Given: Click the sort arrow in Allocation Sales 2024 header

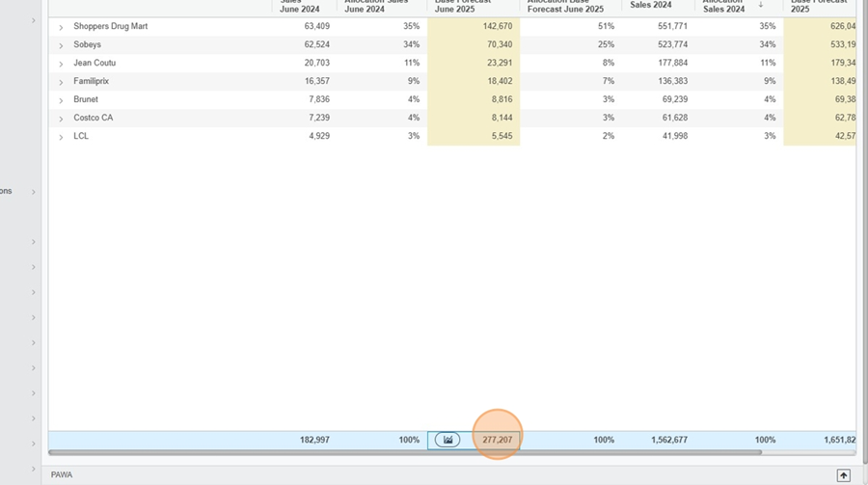Looking at the screenshot, I should pos(761,5).
